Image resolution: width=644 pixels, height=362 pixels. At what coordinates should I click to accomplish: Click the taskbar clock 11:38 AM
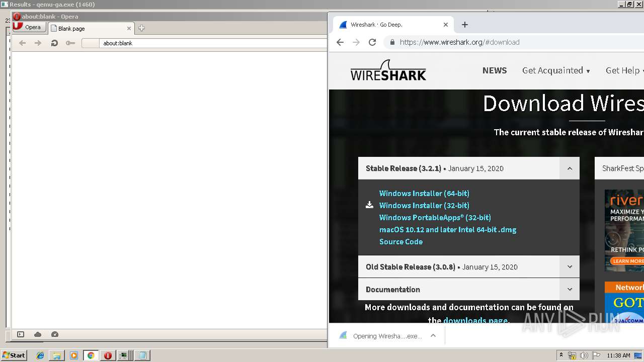(618, 355)
